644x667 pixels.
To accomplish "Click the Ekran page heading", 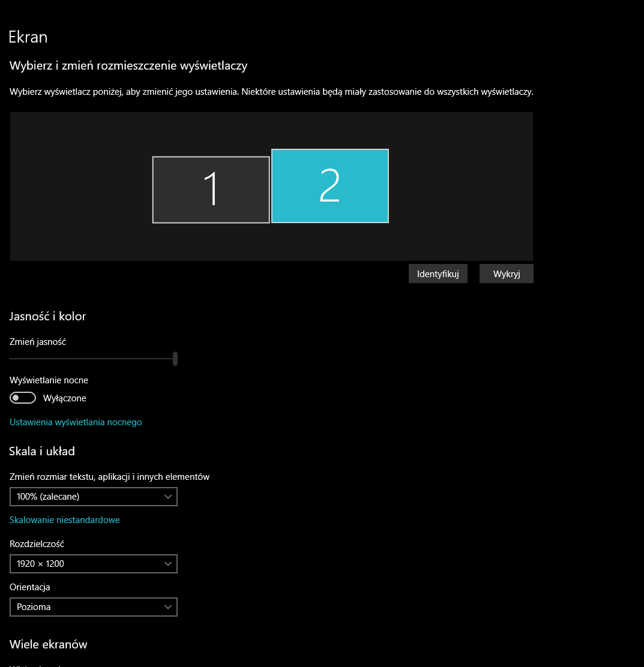I will (28, 37).
